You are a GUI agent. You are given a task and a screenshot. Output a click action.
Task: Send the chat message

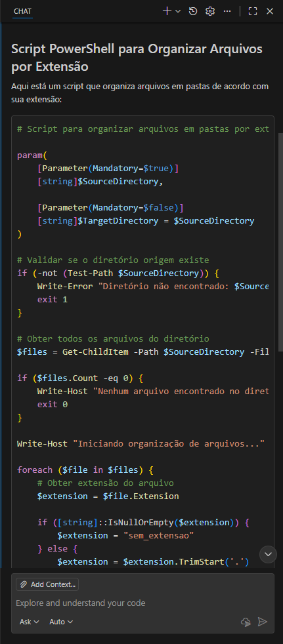point(263,622)
